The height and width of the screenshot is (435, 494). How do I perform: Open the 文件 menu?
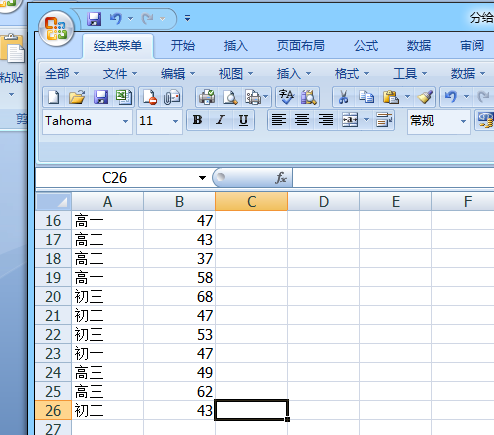tap(120, 74)
